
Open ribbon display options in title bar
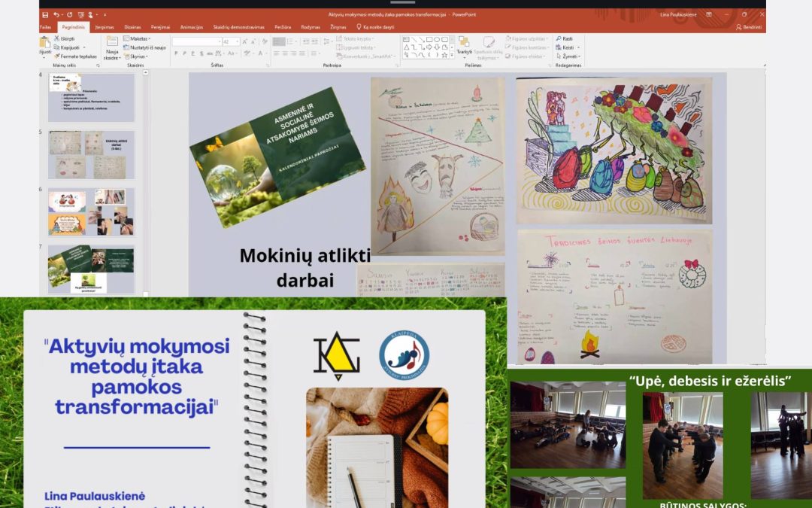(x=709, y=14)
